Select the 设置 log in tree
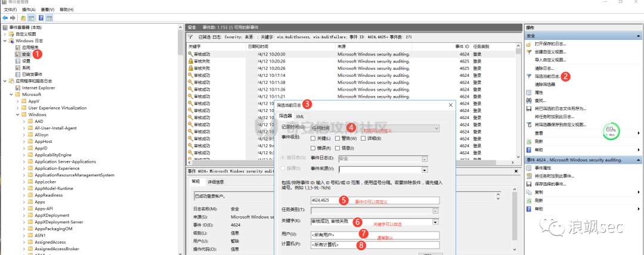 coord(26,61)
